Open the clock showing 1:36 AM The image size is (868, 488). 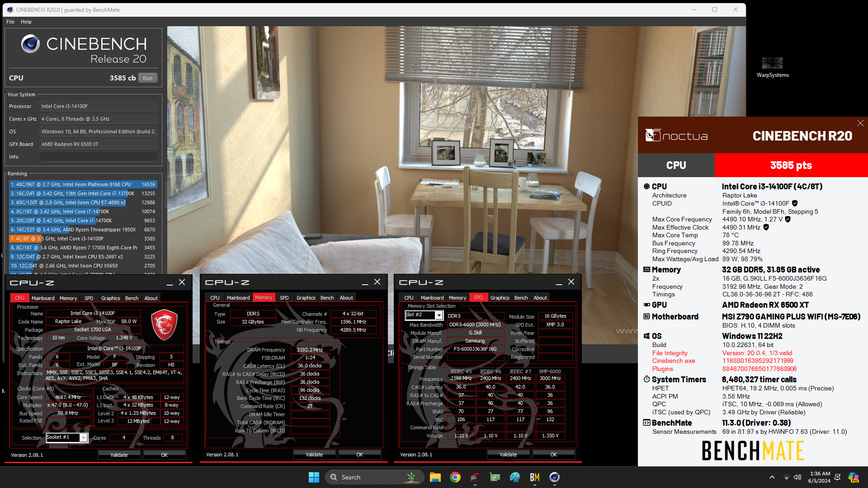point(819,477)
